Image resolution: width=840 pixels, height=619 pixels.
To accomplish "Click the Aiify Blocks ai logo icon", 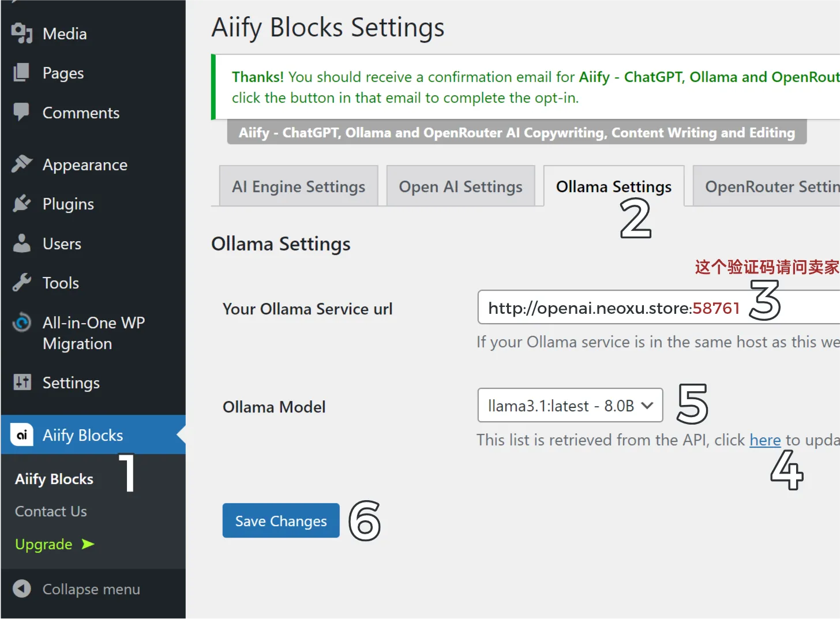I will (22, 435).
